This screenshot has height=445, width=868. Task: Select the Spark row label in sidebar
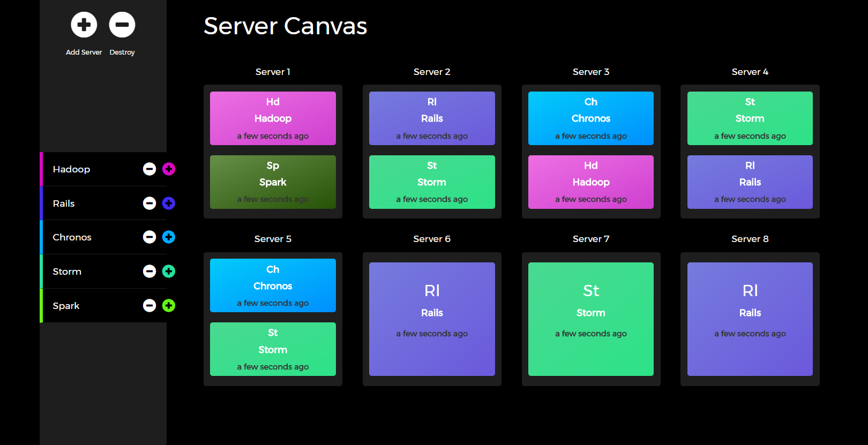coord(66,306)
